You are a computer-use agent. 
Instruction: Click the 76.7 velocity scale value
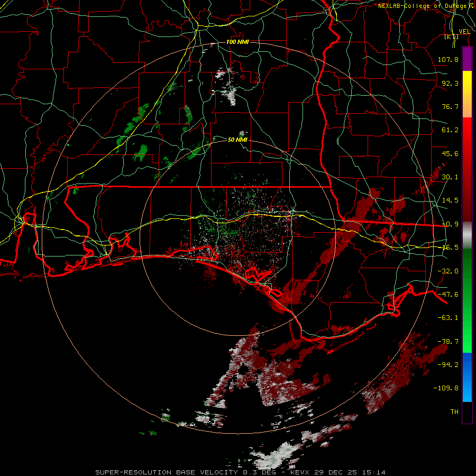(x=450, y=106)
